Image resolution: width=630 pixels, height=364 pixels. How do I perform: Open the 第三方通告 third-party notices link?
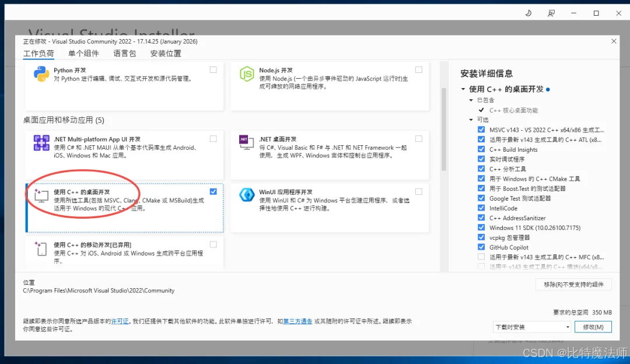[297, 321]
